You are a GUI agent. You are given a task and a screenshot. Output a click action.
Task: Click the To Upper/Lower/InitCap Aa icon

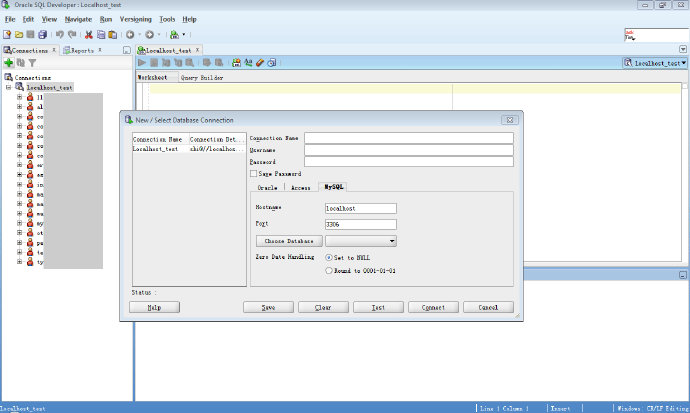click(248, 62)
